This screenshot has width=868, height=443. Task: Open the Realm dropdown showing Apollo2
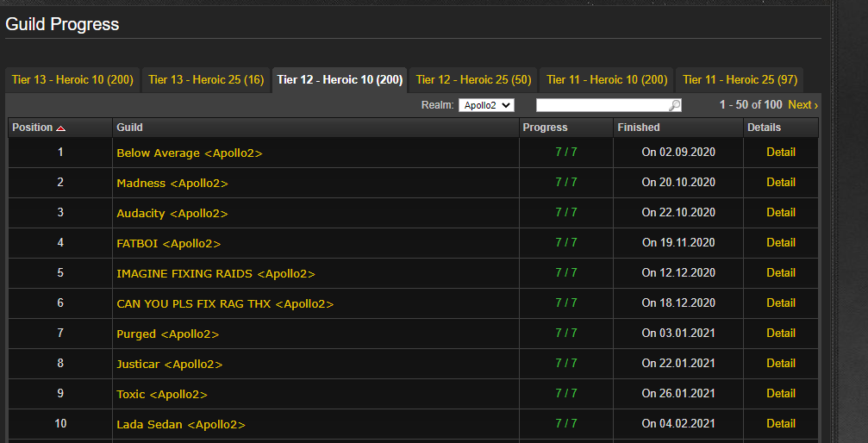pos(486,105)
